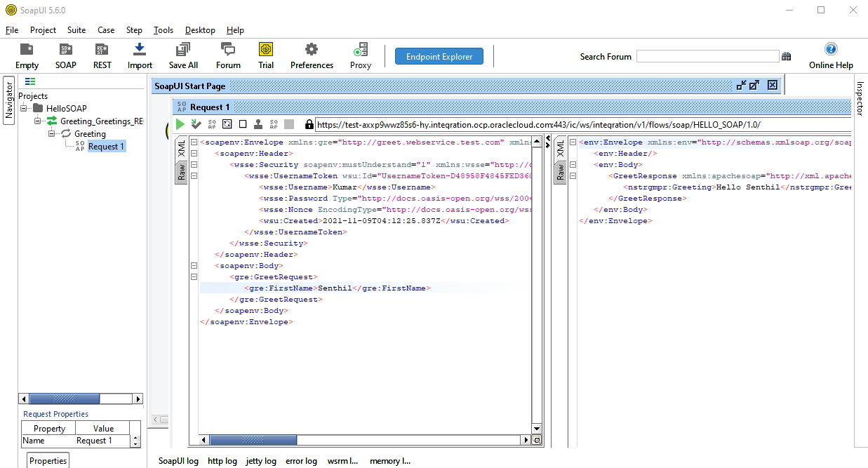Fold the wsse:UsernameToken element
The width and height of the screenshot is (868, 468).
pyautogui.click(x=194, y=176)
